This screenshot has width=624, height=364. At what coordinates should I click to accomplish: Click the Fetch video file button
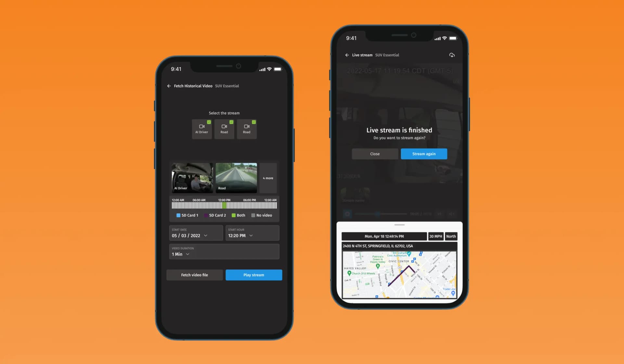[194, 275]
